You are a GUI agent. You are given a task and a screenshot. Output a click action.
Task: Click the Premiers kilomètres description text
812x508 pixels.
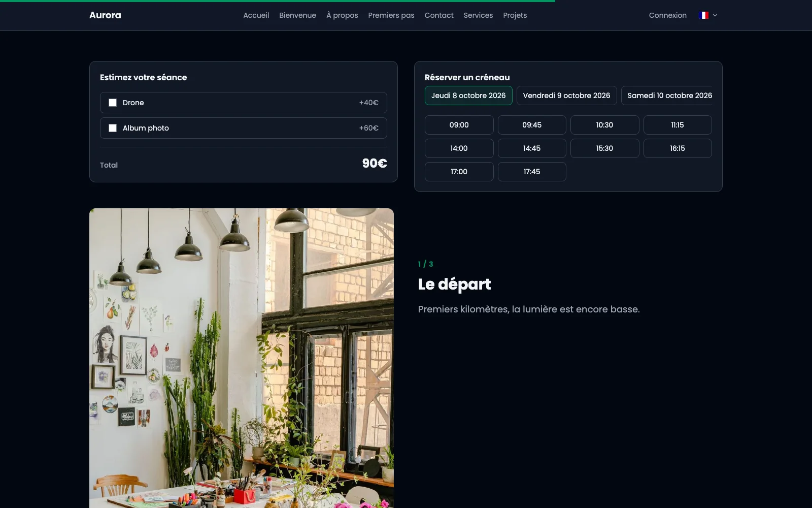point(529,309)
